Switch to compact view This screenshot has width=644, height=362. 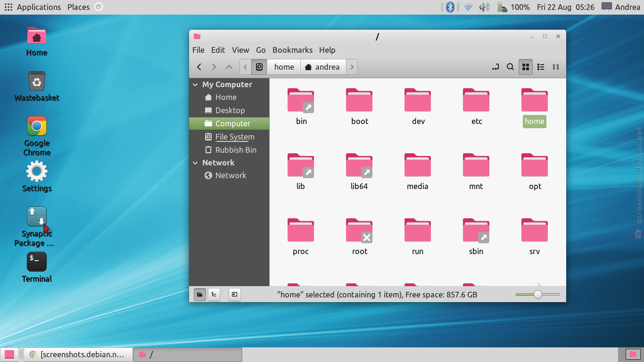coord(556,67)
